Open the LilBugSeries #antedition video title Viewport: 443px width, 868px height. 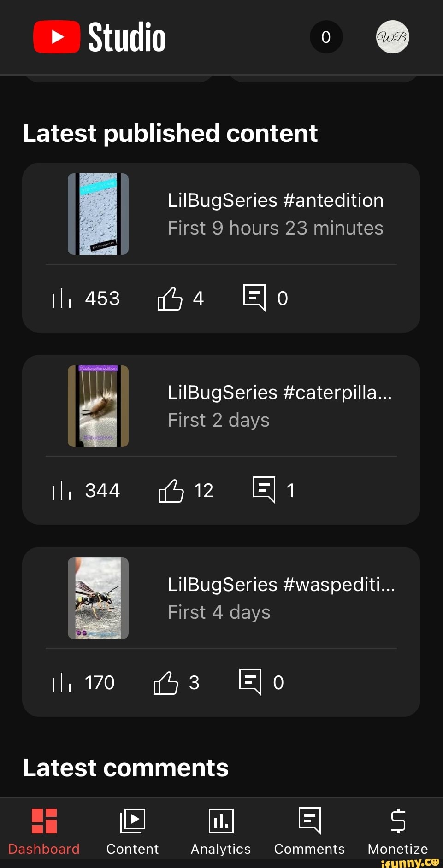coord(276,200)
